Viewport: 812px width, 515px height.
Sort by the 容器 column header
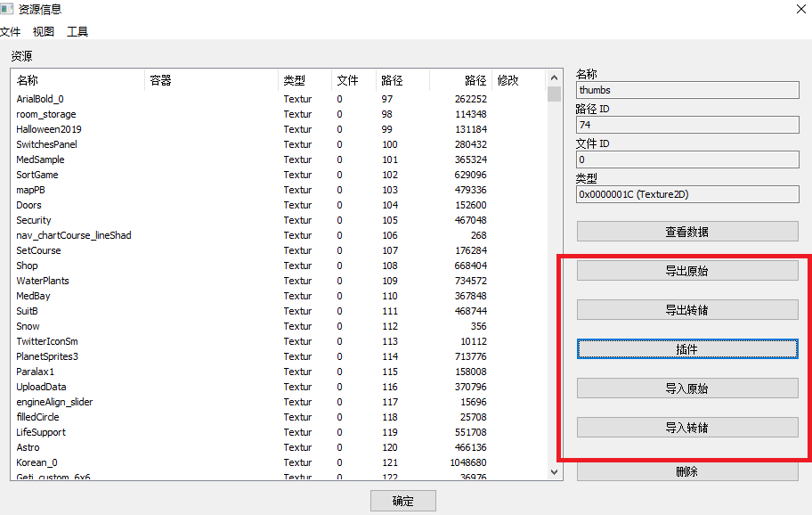point(211,80)
